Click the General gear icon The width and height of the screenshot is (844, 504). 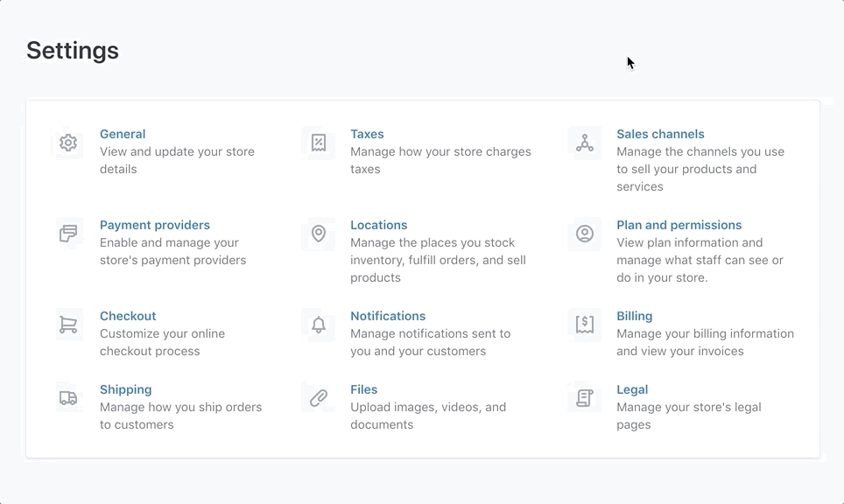click(x=68, y=143)
